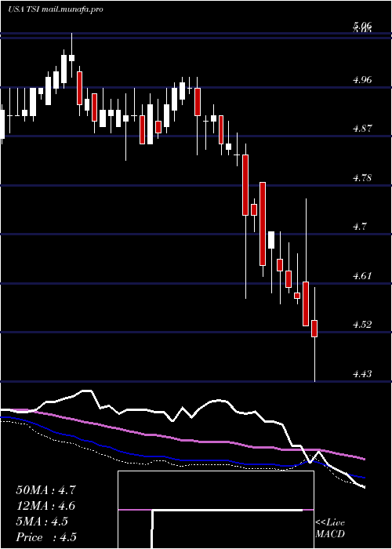Select the 4.43 price axis label
392x549 pixels.
point(362,373)
